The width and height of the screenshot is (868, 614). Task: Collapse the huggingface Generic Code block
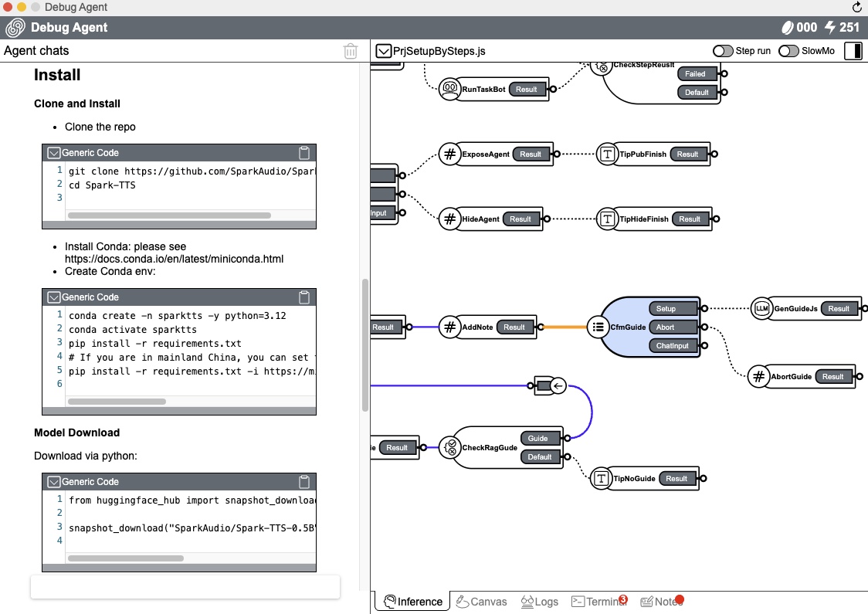(54, 482)
